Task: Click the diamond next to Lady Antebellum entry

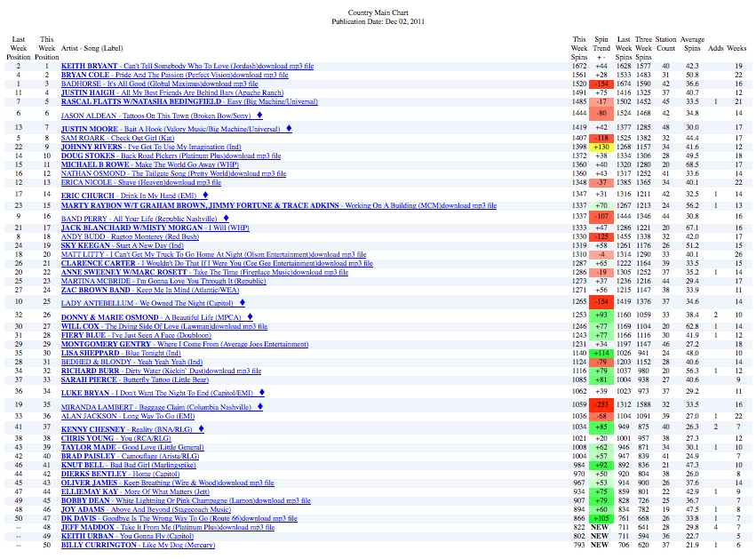Action: tap(242, 302)
